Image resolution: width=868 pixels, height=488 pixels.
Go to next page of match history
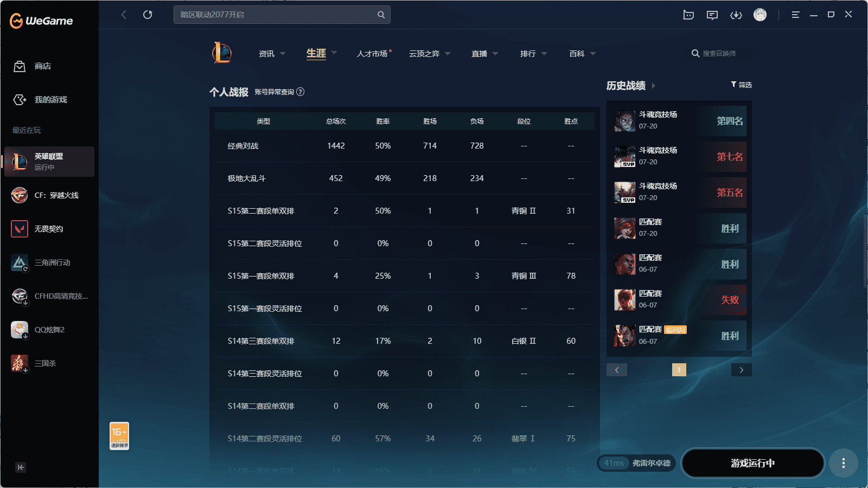point(742,370)
